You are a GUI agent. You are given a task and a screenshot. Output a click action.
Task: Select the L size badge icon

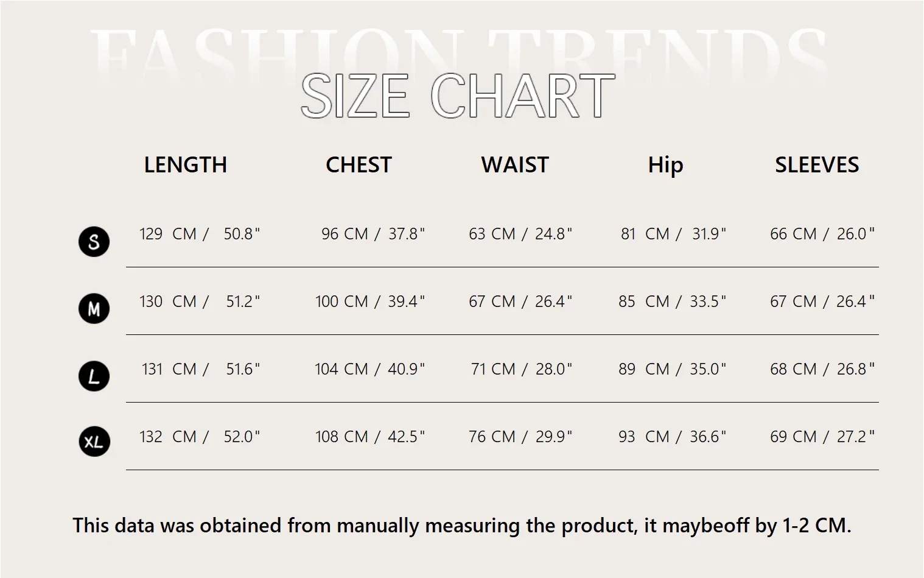coord(94,376)
